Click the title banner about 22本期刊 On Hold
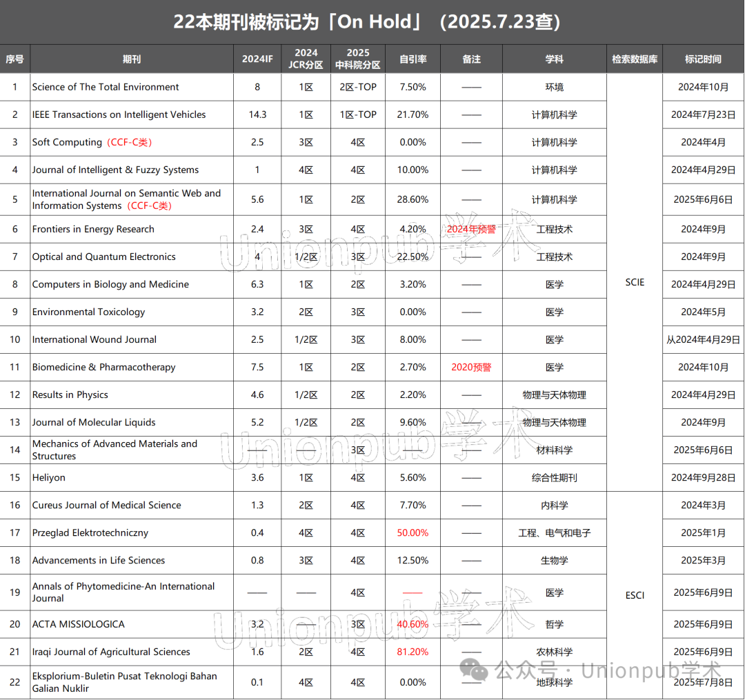The height and width of the screenshot is (700, 745). point(368,21)
